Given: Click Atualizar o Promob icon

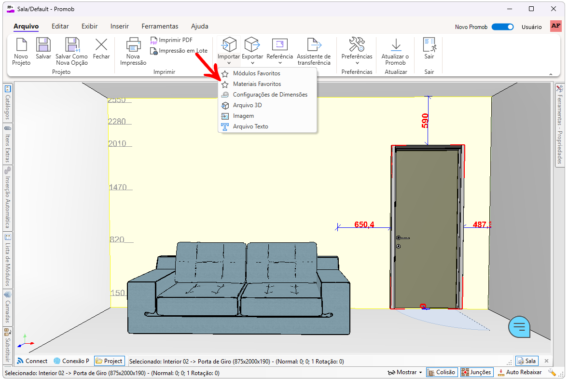Looking at the screenshot, I should coord(395,45).
